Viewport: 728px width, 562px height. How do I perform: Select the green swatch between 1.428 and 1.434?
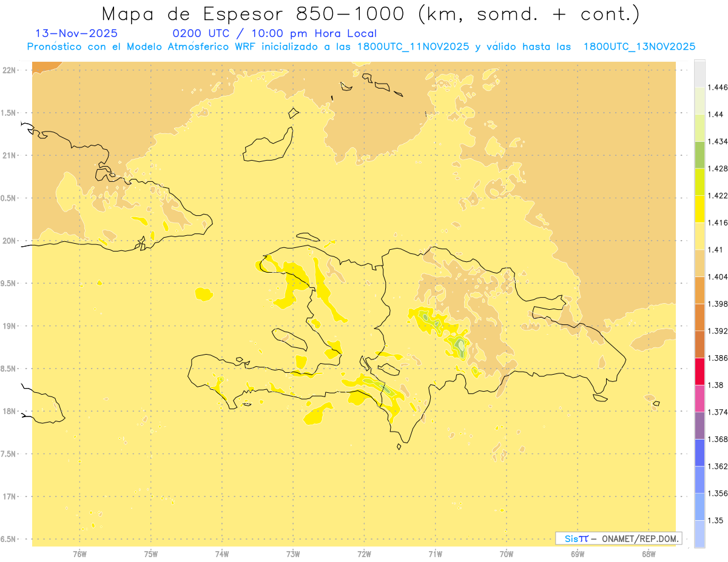(699, 155)
